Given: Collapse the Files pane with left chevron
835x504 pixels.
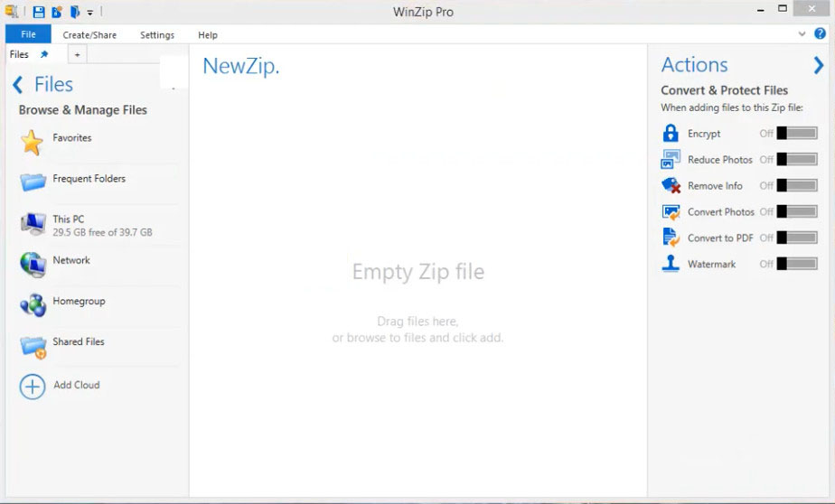Looking at the screenshot, I should tap(17, 84).
